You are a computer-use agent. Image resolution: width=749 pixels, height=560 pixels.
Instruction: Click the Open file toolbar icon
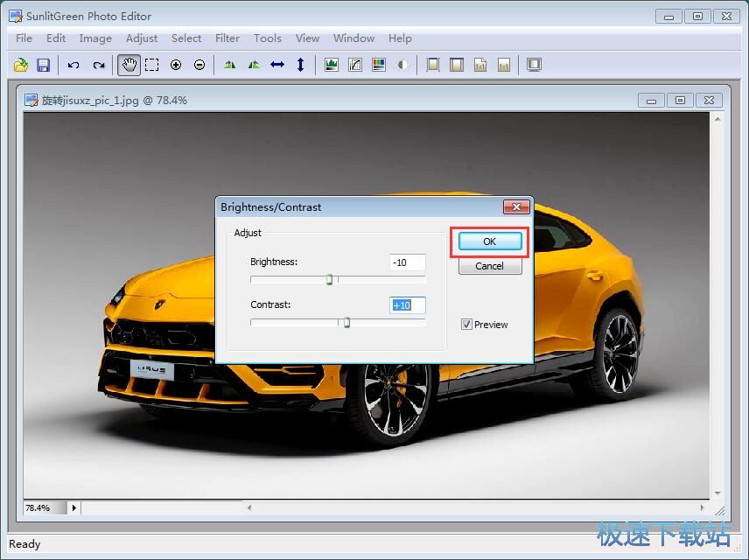[20, 65]
